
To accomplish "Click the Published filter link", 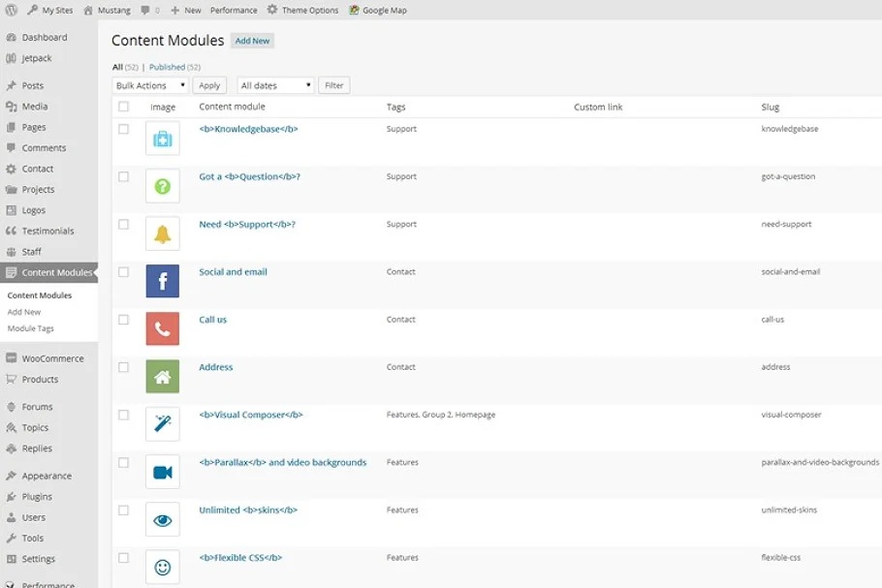I will click(x=167, y=67).
